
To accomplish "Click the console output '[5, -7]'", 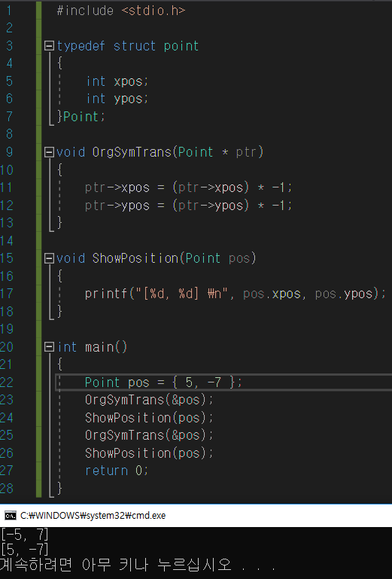I will pyautogui.click(x=25, y=550).
